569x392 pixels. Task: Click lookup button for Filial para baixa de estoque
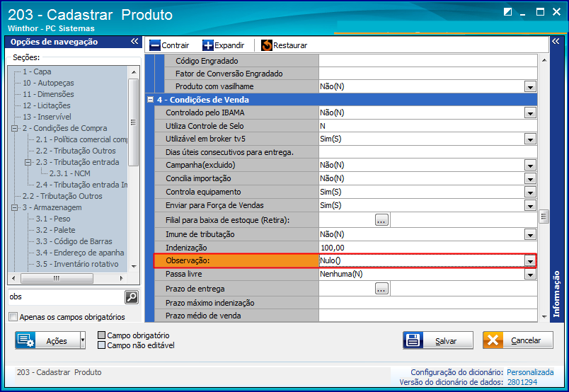381,220
